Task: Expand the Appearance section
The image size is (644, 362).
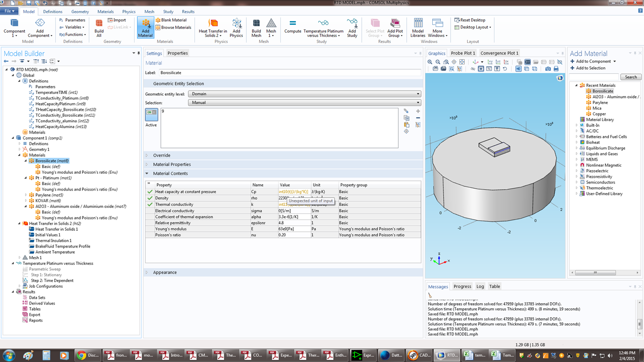Action: (147, 272)
